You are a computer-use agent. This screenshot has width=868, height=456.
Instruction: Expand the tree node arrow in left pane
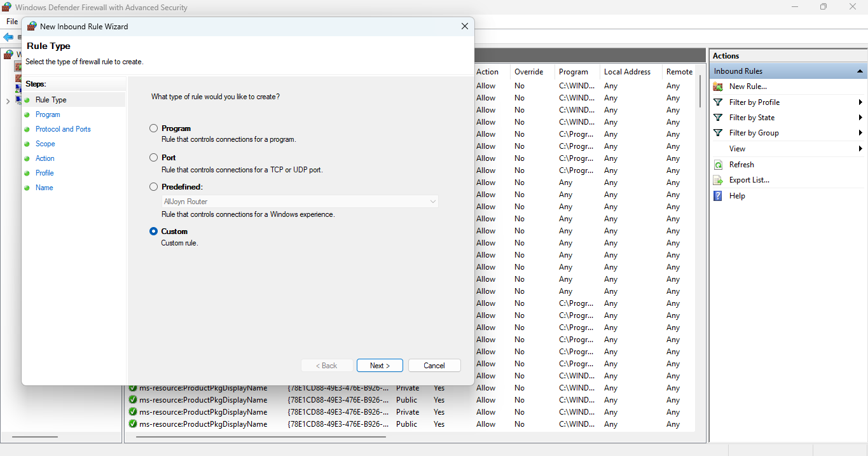7,101
